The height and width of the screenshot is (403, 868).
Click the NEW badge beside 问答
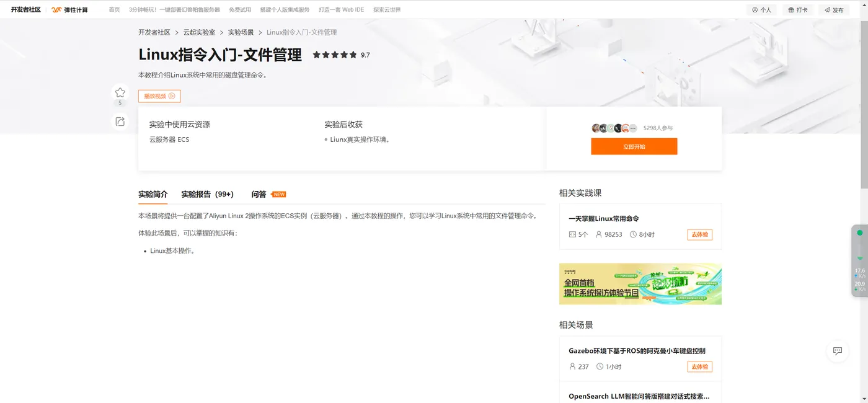[x=279, y=194]
